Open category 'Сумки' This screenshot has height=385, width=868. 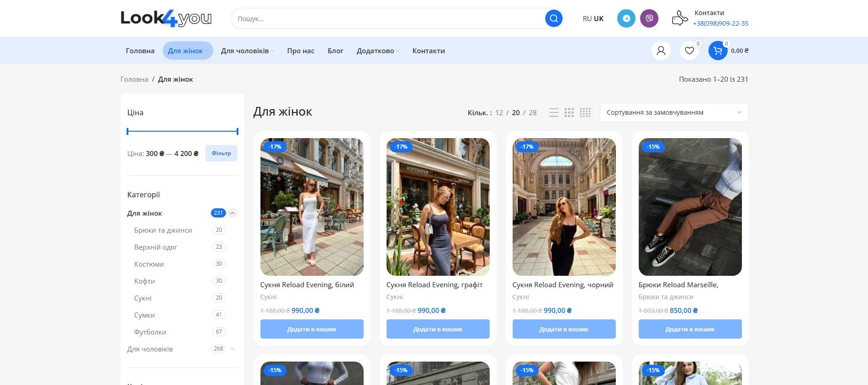144,315
